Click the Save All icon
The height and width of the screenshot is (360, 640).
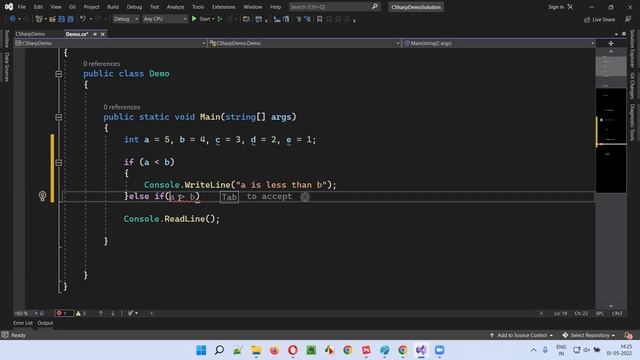click(x=71, y=19)
